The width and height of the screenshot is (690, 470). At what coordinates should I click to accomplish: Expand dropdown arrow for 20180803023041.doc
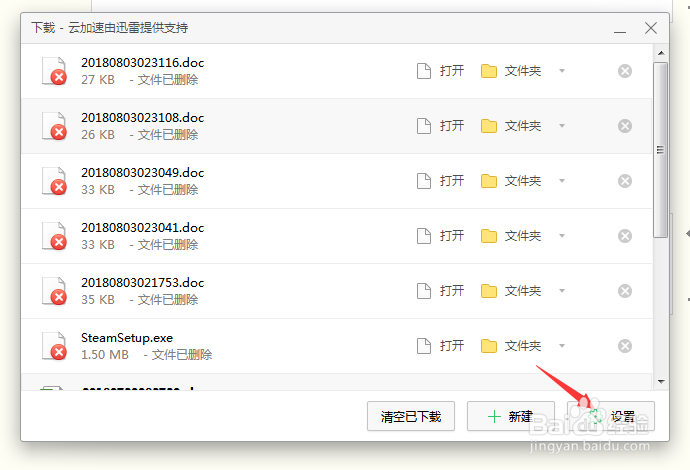[562, 236]
